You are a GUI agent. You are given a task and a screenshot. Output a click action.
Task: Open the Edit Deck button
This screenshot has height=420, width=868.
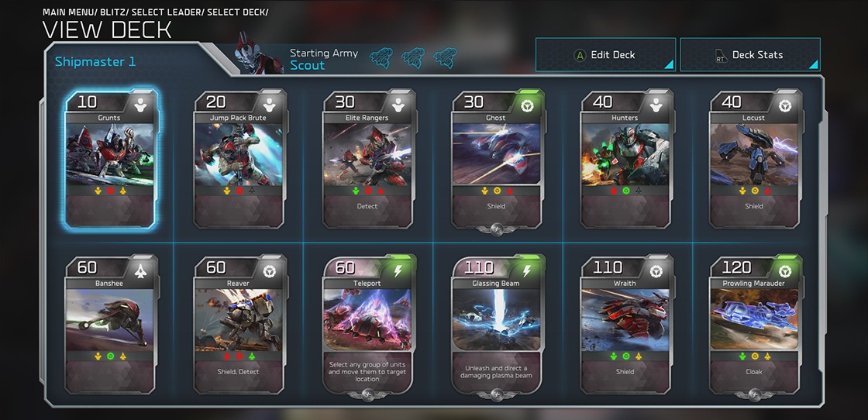click(x=605, y=55)
